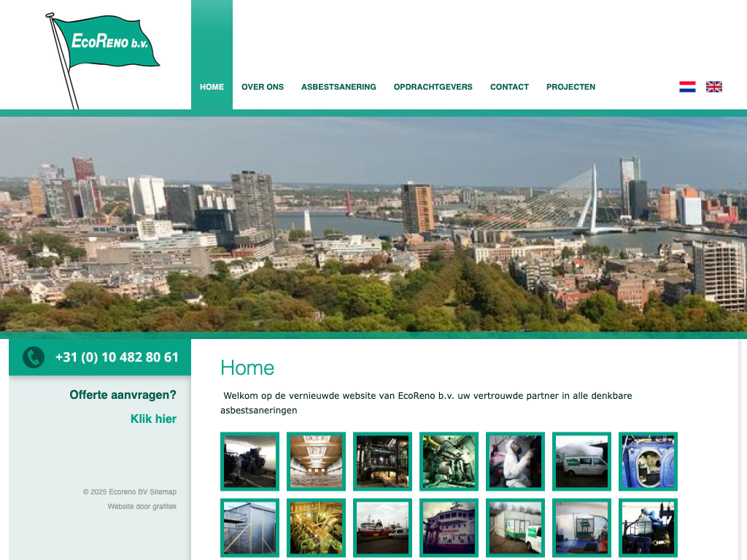
Task: Open thumbnail of ship bridge superstructure
Action: point(449,528)
